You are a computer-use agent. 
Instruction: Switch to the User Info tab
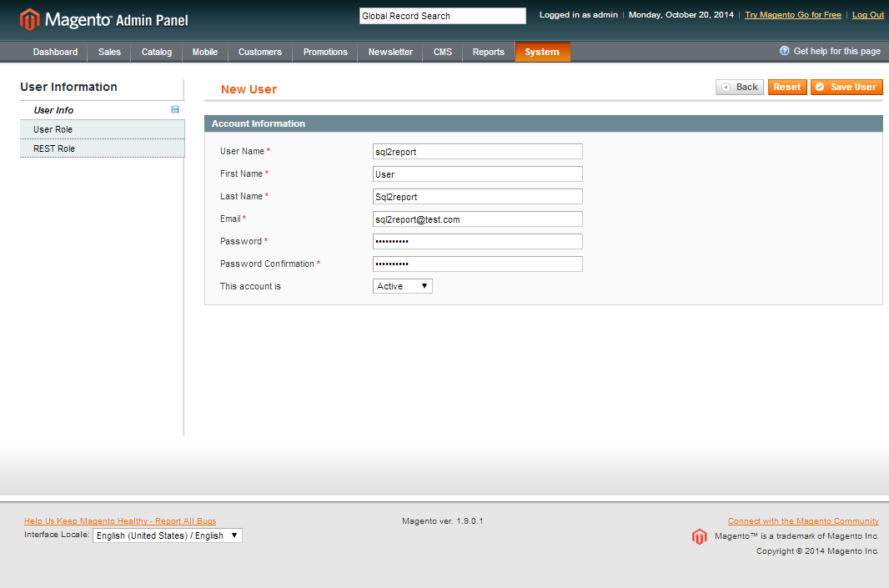(x=102, y=110)
